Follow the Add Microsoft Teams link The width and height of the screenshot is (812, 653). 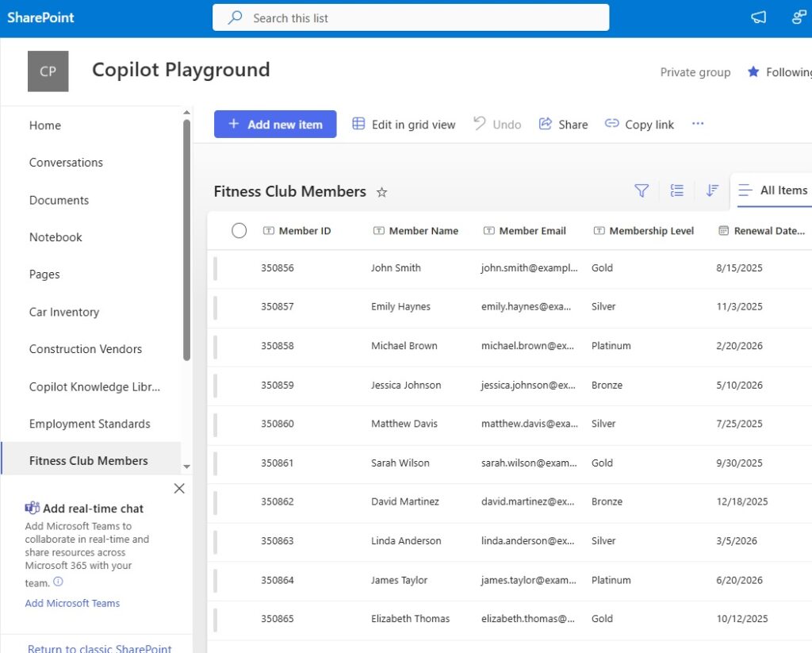[72, 603]
